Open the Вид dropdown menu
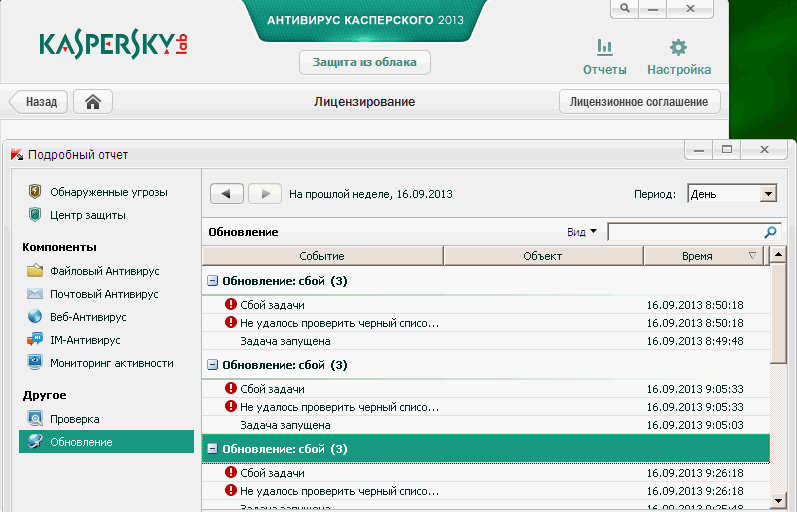Viewport: 797px width, 512px height. click(581, 232)
